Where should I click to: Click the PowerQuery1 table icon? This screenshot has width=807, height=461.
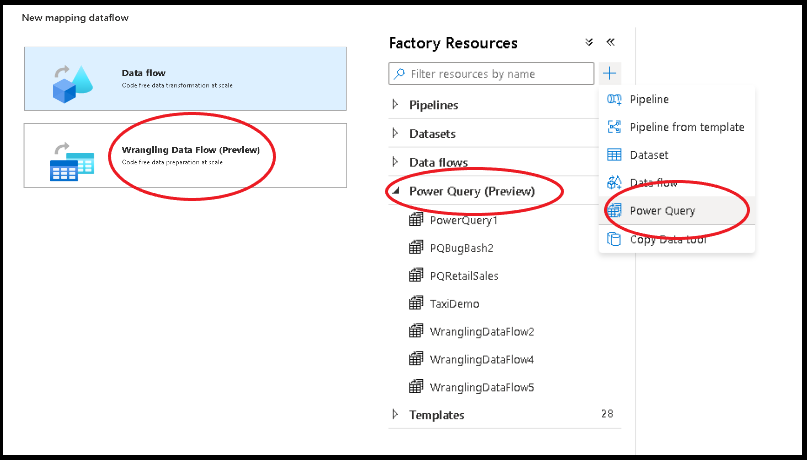(416, 220)
